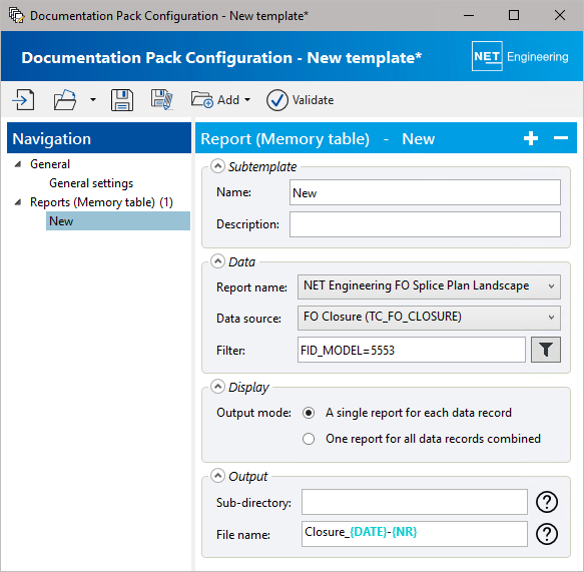
Task: Click the Filter text field
Action: pyautogui.click(x=411, y=350)
